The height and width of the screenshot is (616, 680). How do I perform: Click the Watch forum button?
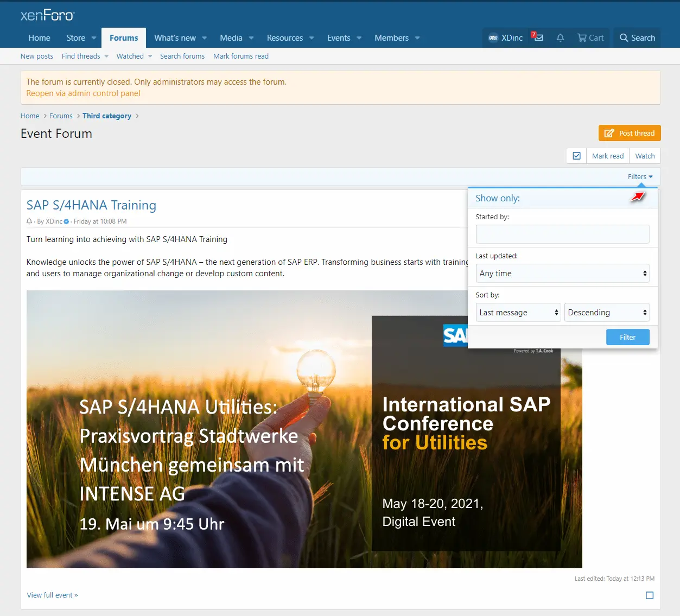[645, 156]
